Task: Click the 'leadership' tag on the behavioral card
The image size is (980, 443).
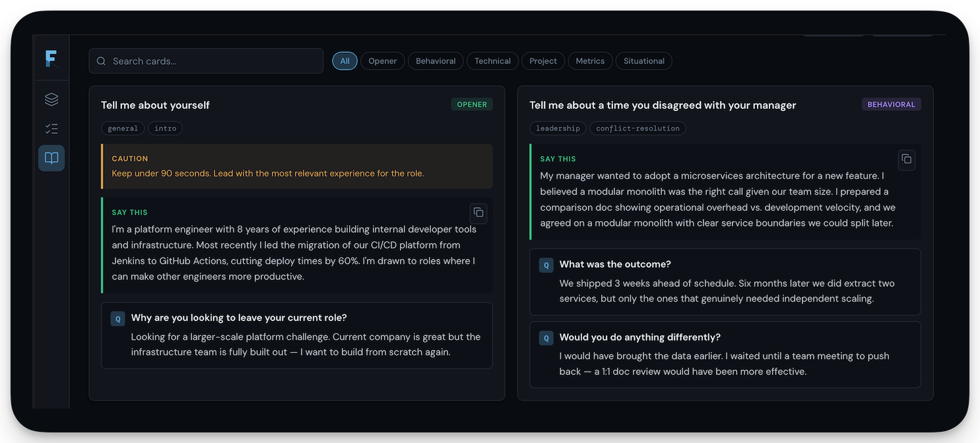Action: pos(558,128)
